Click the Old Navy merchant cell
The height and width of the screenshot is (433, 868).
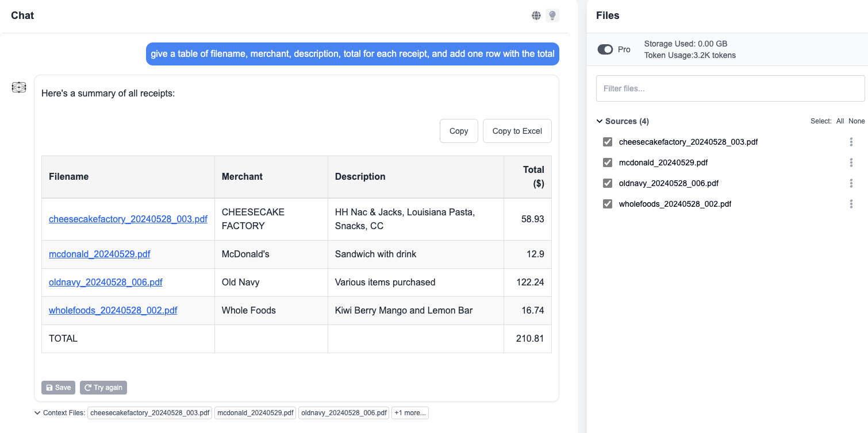(271, 282)
